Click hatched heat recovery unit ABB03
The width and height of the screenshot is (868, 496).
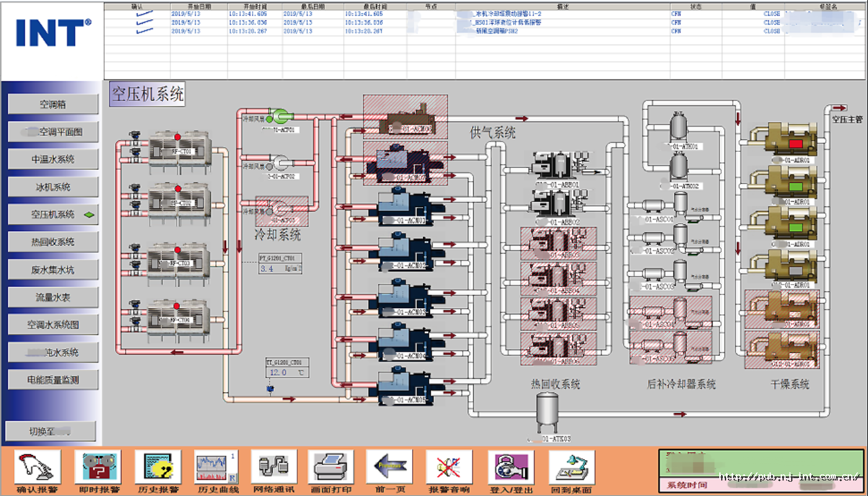(x=558, y=243)
